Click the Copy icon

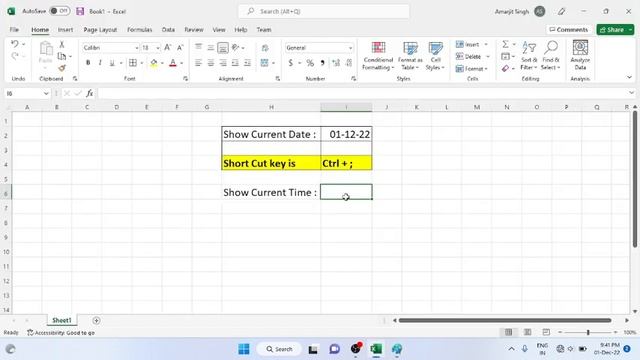pyautogui.click(x=62, y=56)
